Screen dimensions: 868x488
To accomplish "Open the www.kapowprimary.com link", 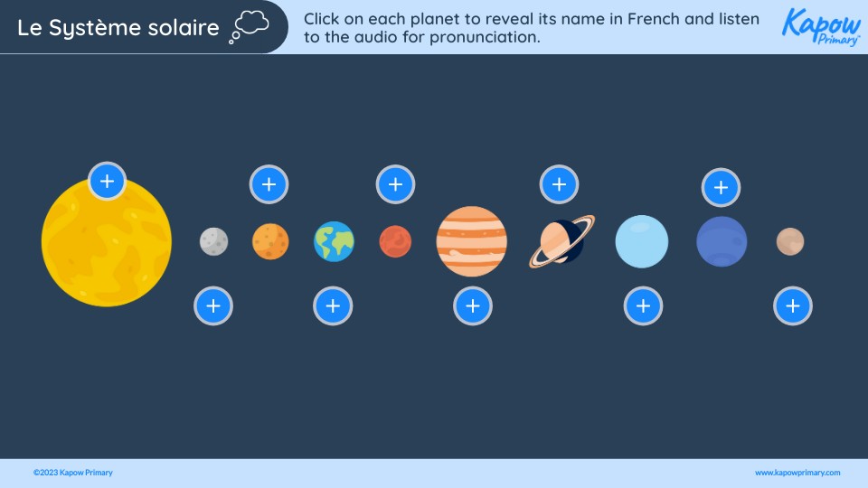I will [x=797, y=473].
